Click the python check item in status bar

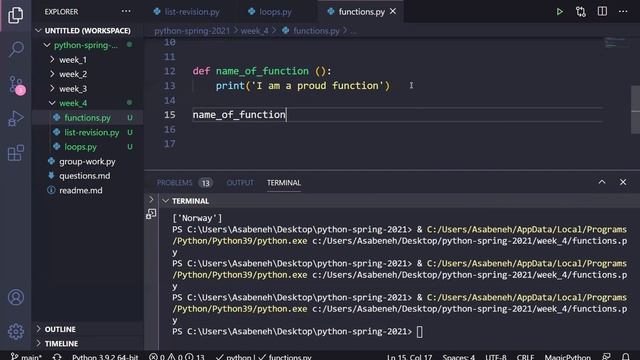233,357
